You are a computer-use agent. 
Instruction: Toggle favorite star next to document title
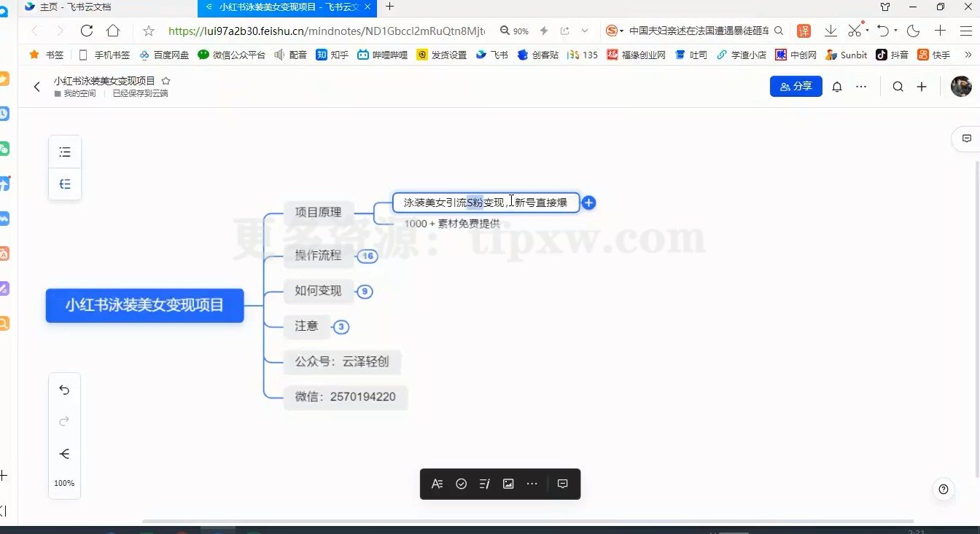pyautogui.click(x=166, y=81)
